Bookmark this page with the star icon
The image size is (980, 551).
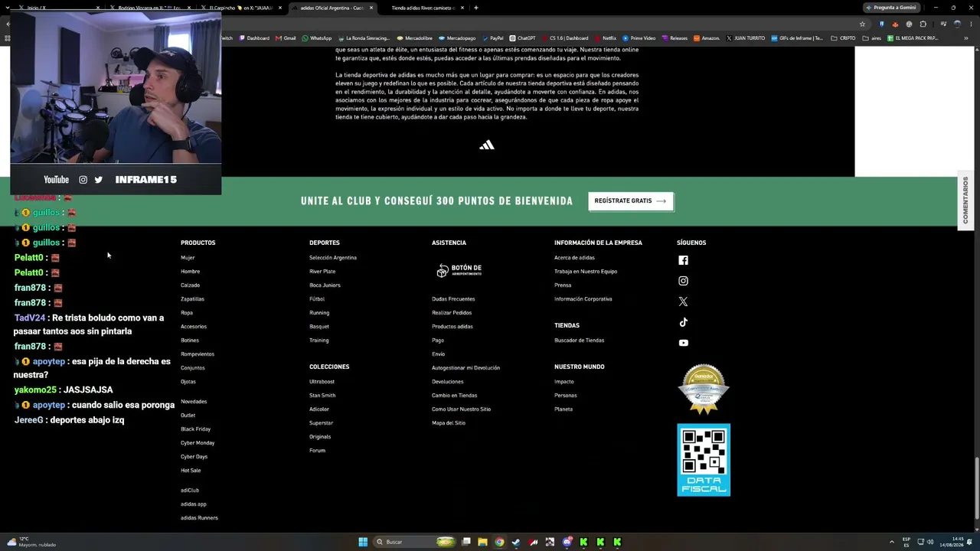[862, 24]
